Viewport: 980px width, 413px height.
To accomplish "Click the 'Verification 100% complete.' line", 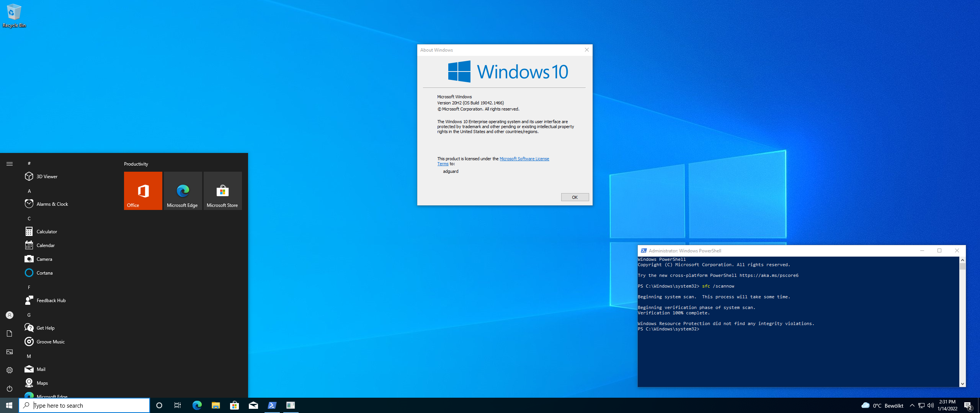I will point(674,313).
